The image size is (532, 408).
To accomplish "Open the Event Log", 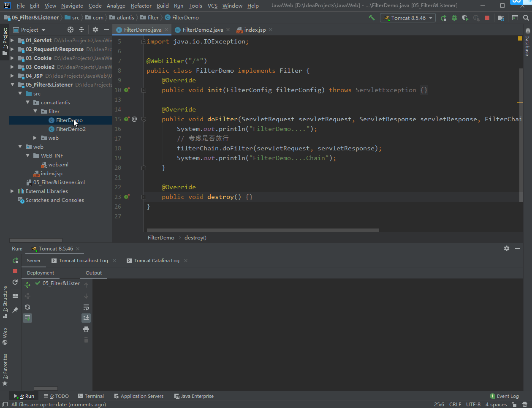I will point(504,396).
